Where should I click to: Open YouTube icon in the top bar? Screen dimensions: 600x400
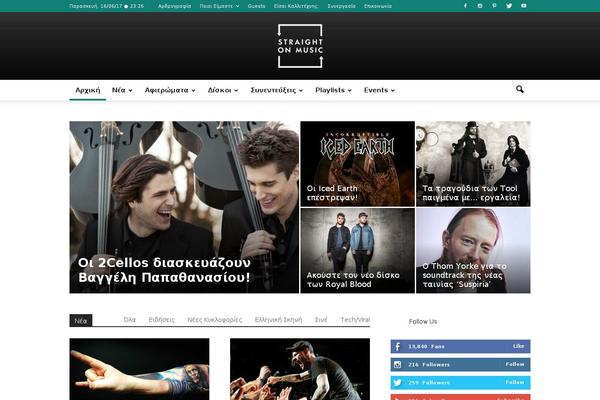pyautogui.click(x=523, y=6)
